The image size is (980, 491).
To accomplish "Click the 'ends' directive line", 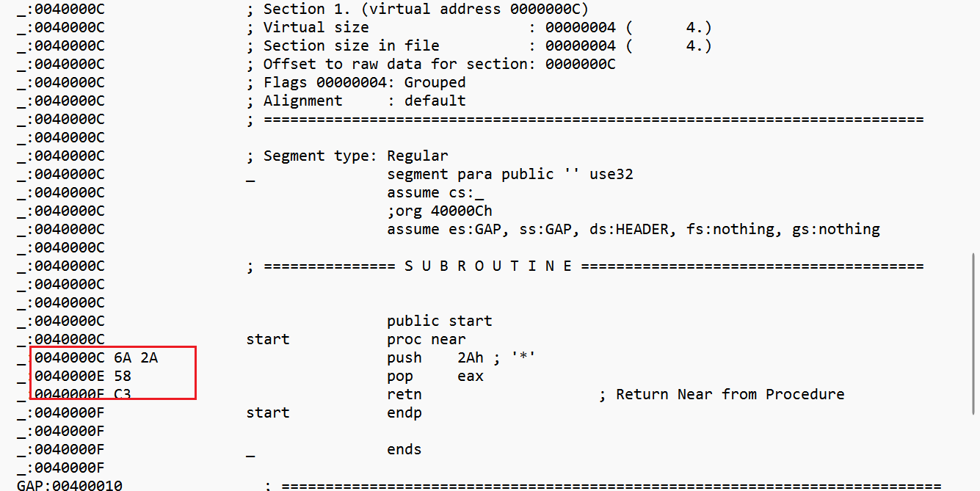I will click(404, 449).
